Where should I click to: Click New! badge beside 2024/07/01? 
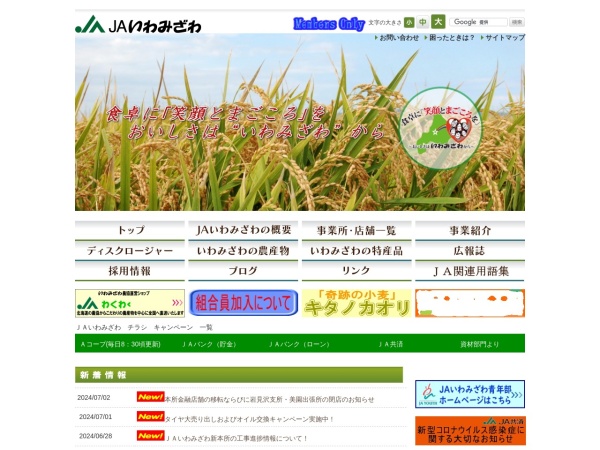tap(150, 416)
